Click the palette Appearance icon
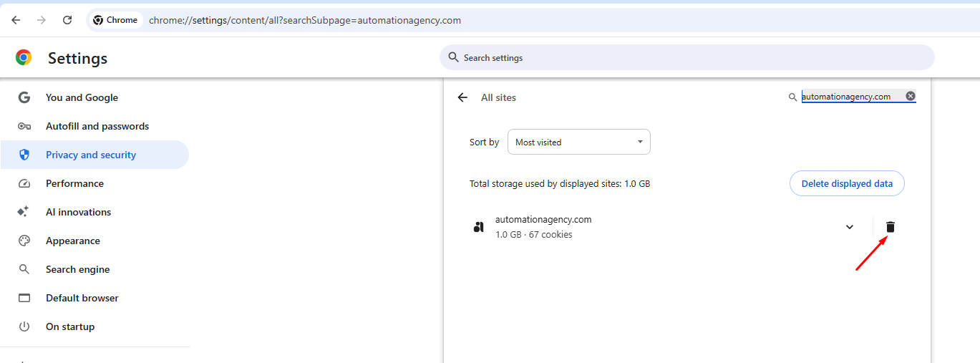 click(x=24, y=241)
